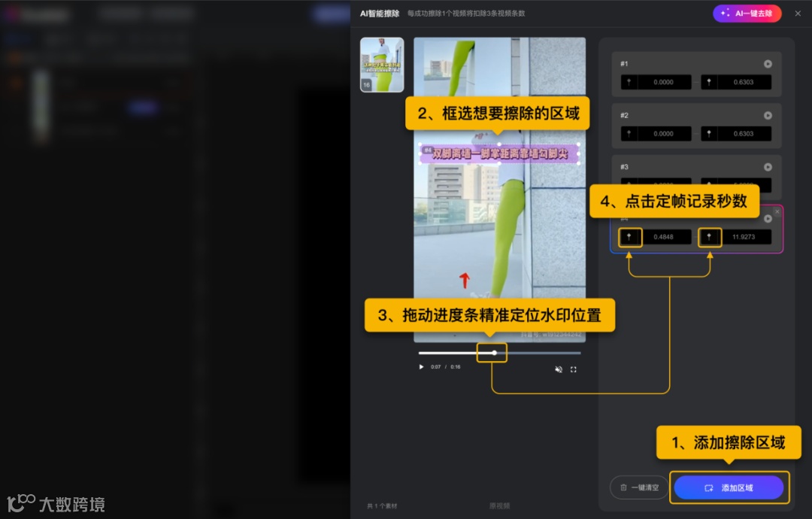
Task: Preview the erase region #2
Action: point(768,115)
